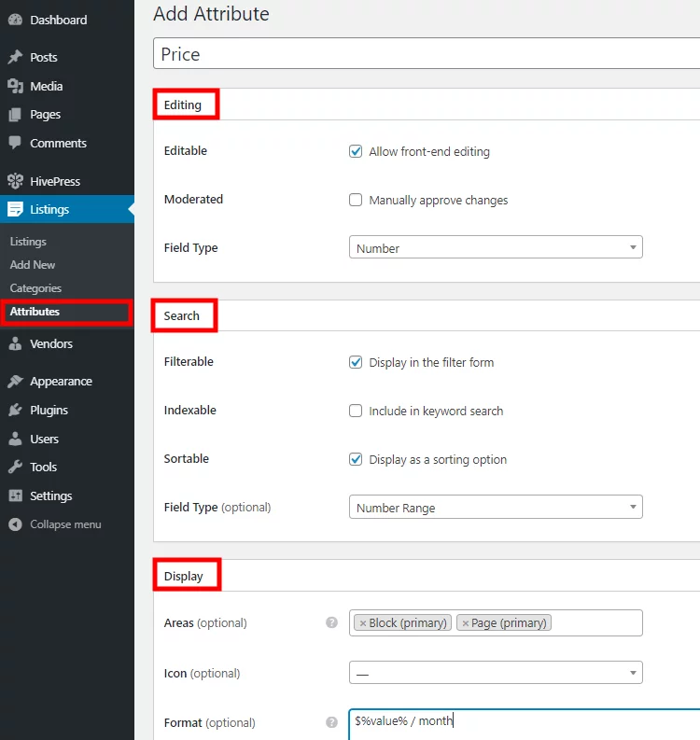Open the Number Range field type dropdown

tap(496, 507)
